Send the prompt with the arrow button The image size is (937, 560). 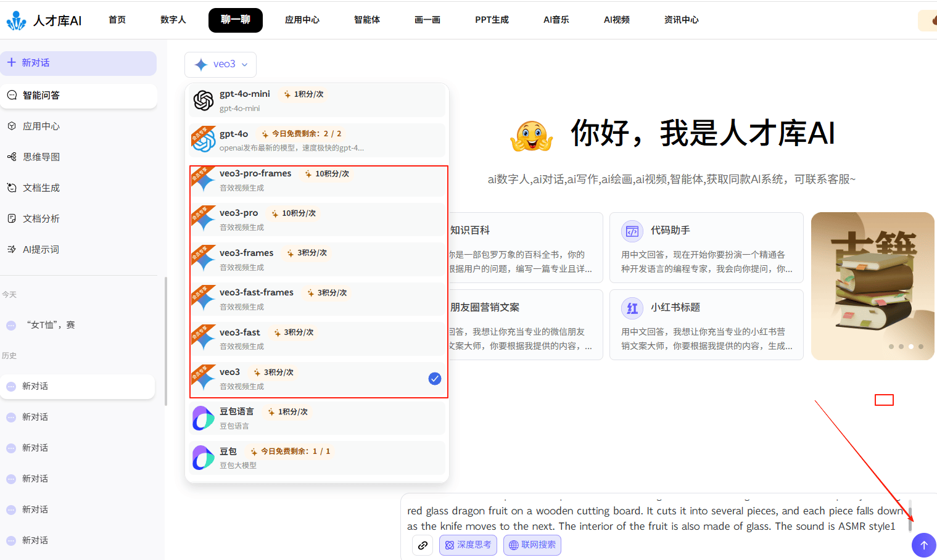pyautogui.click(x=923, y=545)
